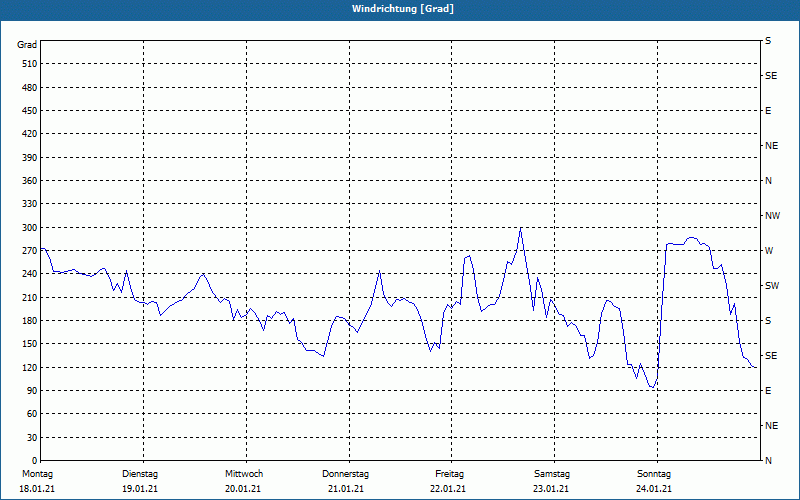This screenshot has height=500, width=800.
Task: Click the S compass label beside the 180 gridline
Action: point(768,321)
